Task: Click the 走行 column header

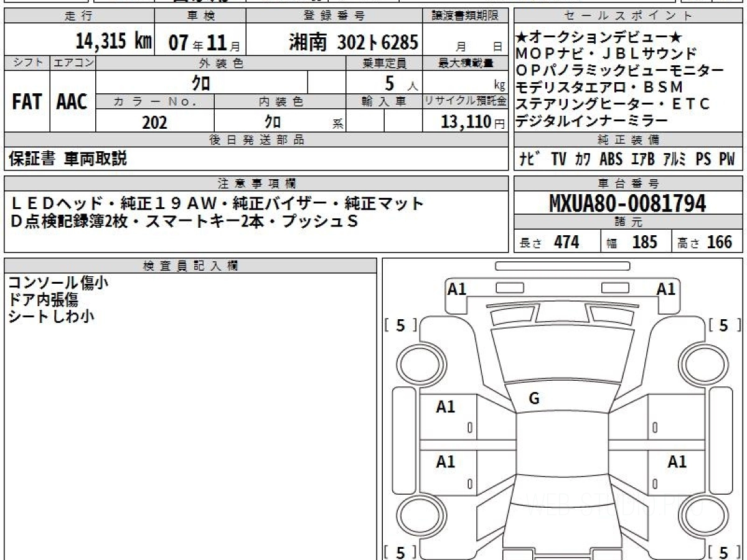Action: [x=78, y=16]
